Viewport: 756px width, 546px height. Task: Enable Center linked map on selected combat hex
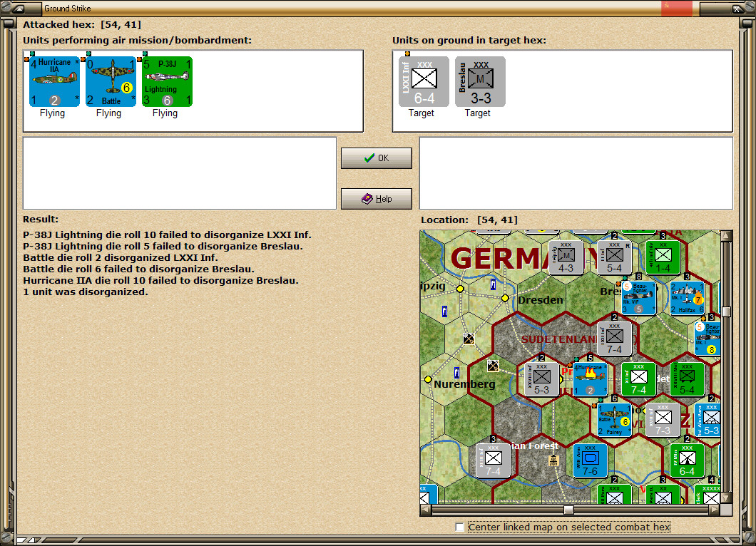[x=459, y=527]
